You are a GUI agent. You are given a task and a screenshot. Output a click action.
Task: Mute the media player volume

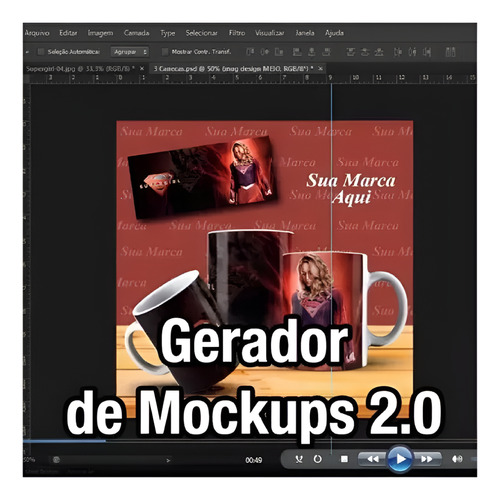[x=457, y=459]
